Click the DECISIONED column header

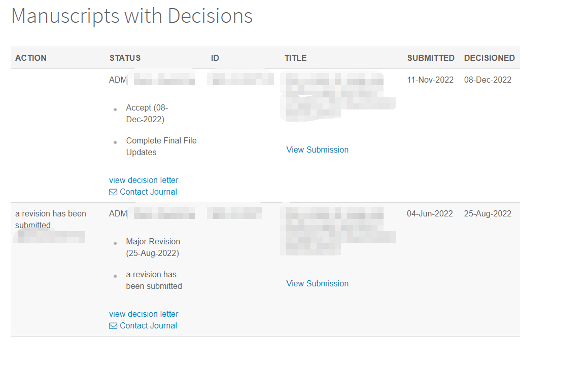[489, 58]
